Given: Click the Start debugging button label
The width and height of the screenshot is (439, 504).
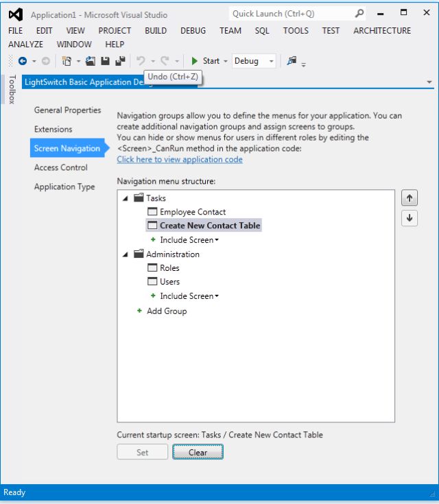Looking at the screenshot, I should tap(211, 61).
